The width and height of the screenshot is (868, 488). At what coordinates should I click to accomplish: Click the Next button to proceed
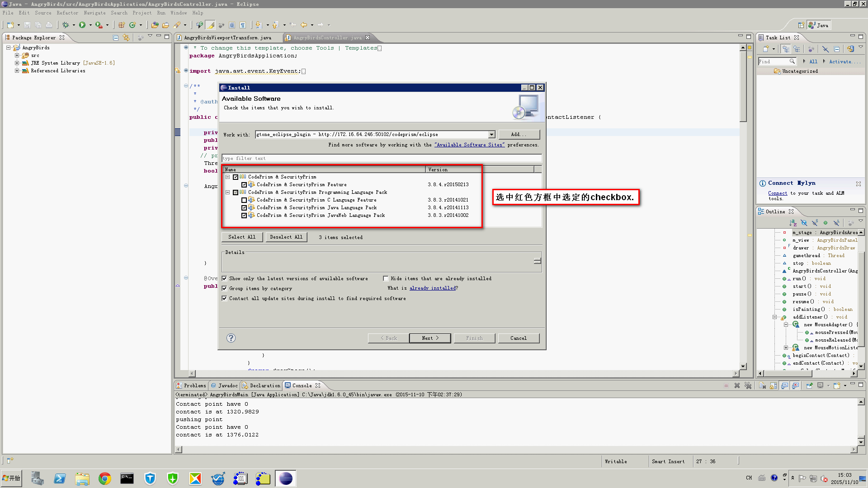click(430, 338)
